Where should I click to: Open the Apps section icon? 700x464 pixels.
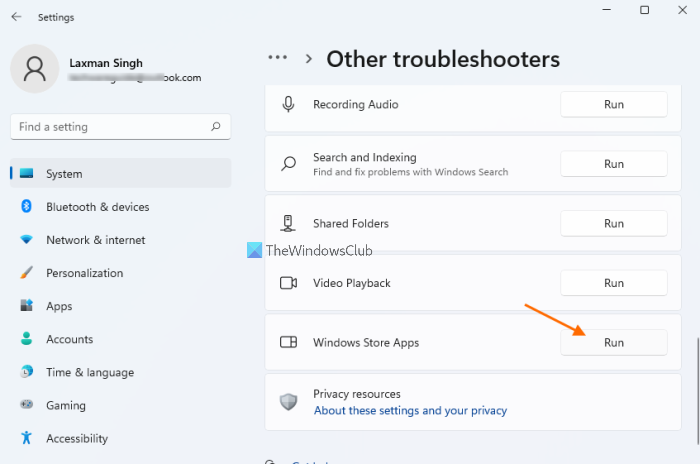26,306
